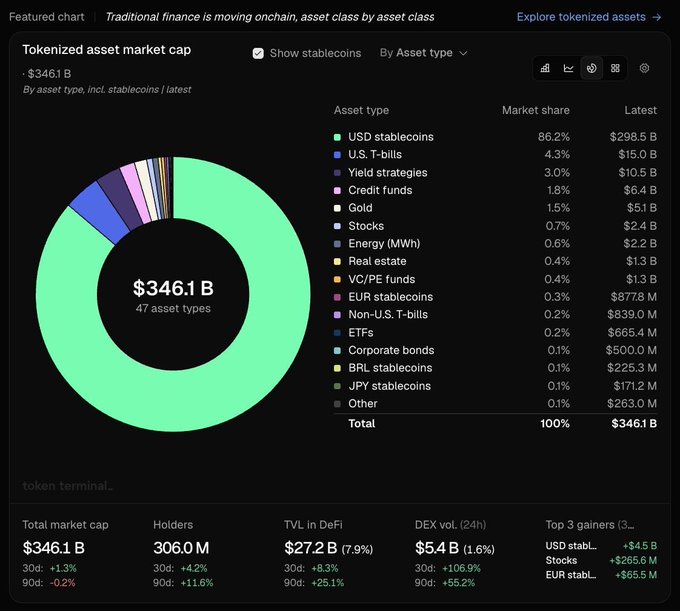Screen dimensions: 680x611
Task: Click the Yield strategies legend swatch
Action: click(x=337, y=173)
